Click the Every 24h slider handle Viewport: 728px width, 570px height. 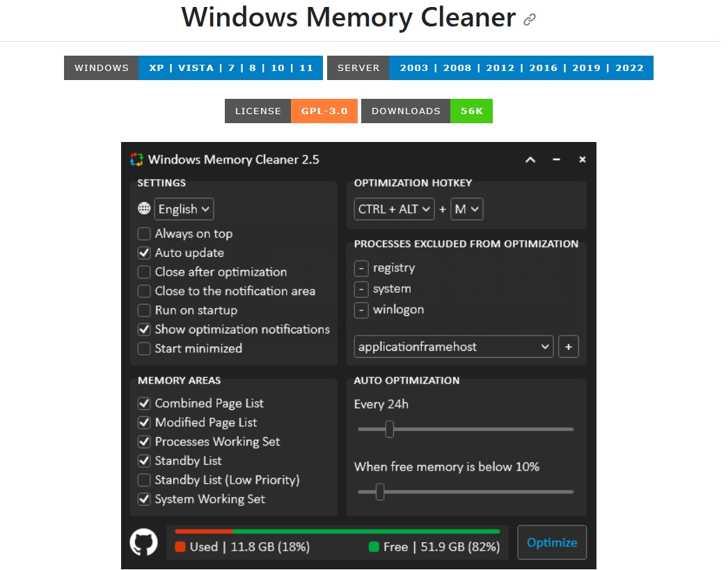tap(390, 429)
